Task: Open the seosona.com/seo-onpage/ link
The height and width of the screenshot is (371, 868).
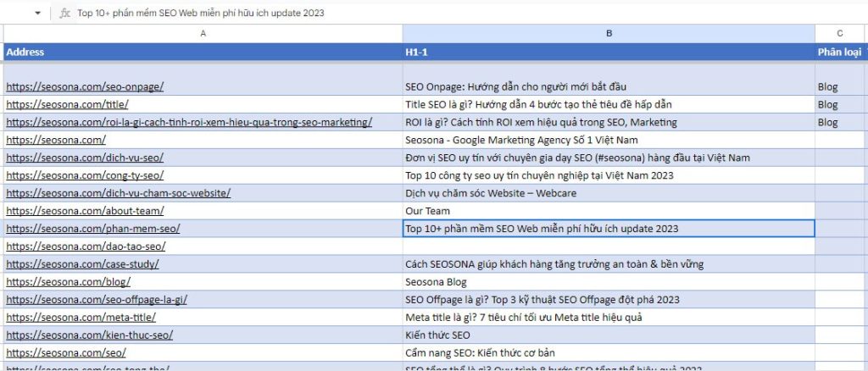Action: (86, 86)
